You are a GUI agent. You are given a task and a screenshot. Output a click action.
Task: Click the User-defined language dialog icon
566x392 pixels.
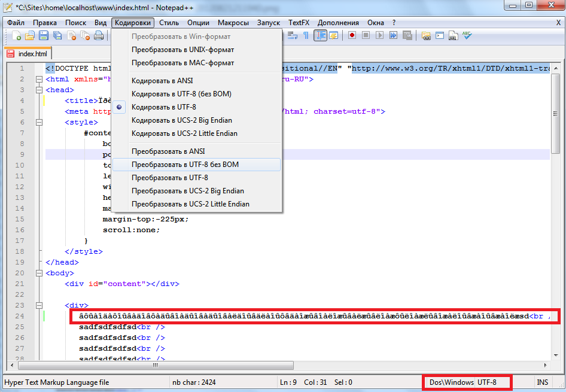[333, 35]
